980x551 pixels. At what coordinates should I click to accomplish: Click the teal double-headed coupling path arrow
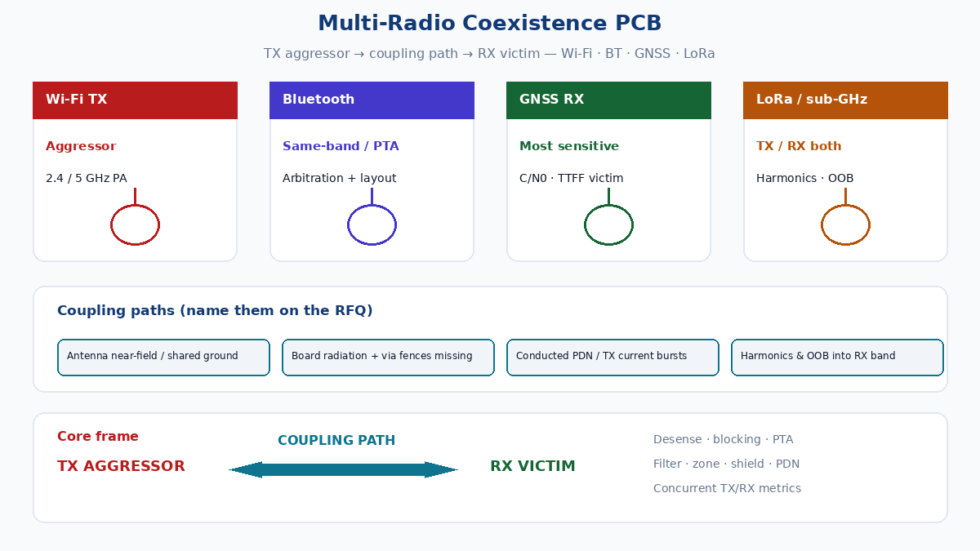click(343, 469)
